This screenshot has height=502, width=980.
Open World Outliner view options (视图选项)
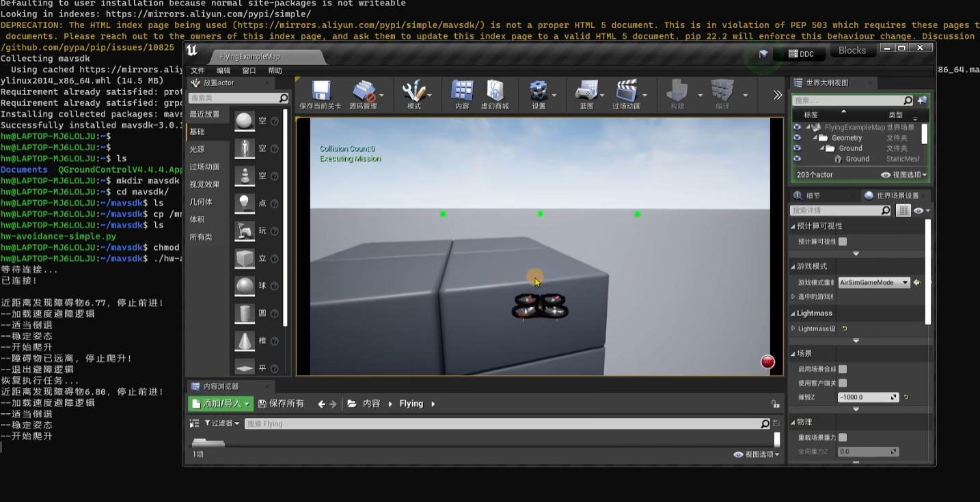pyautogui.click(x=904, y=175)
